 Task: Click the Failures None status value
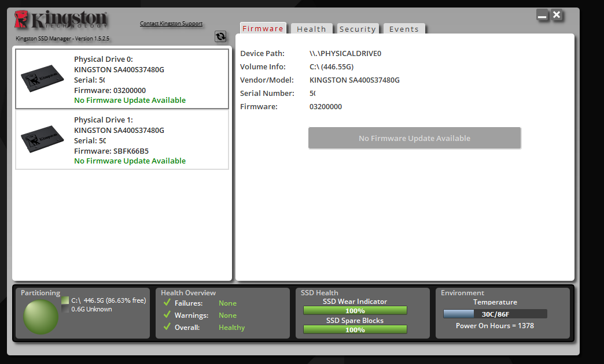(227, 303)
